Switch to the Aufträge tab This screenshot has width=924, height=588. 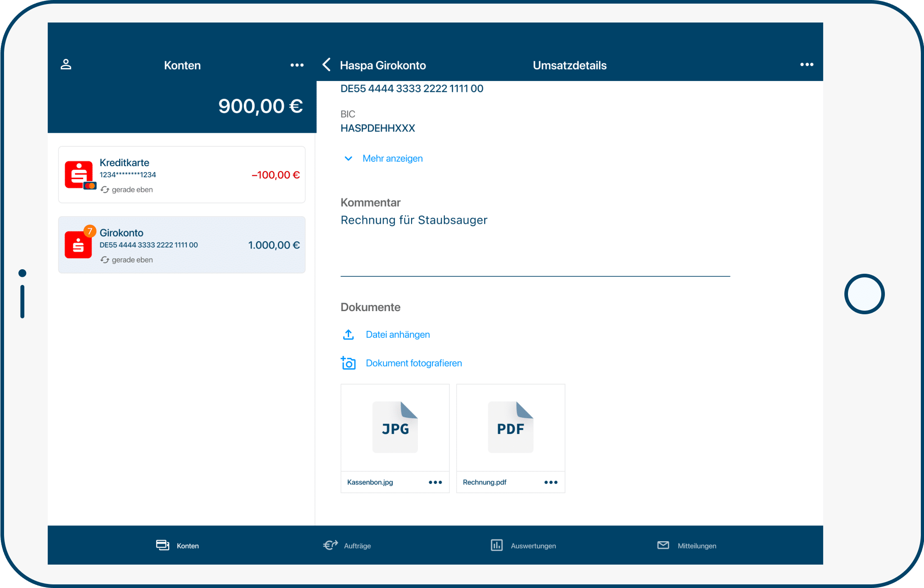(357, 546)
